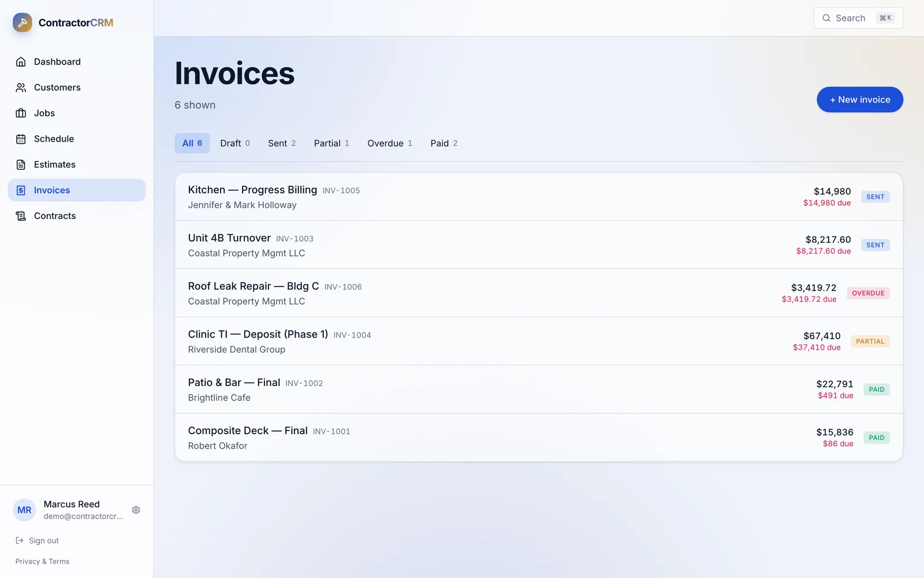Switch to the Sent tab

(282, 143)
